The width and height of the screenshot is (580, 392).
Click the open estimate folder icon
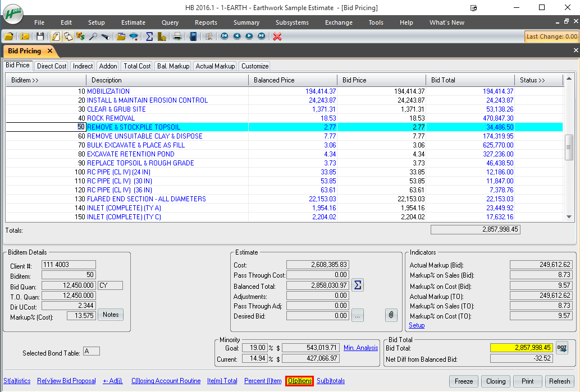pos(9,36)
